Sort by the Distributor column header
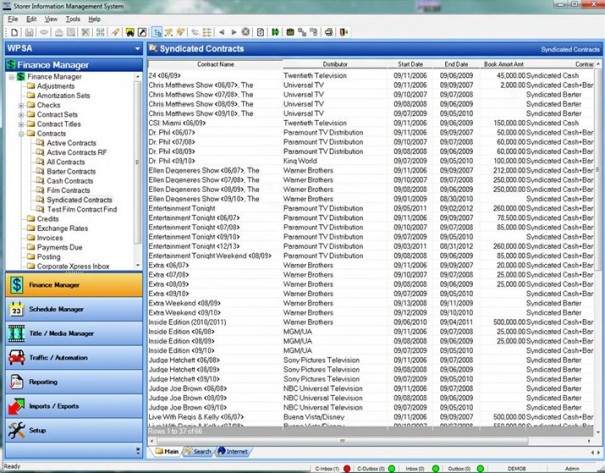Viewport: 605px width, 473px height. click(335, 64)
